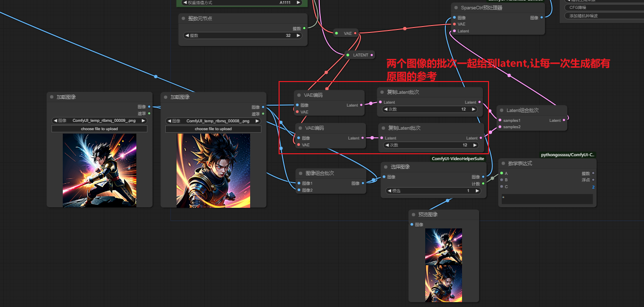The image size is (644, 307).
Task: Click the 图像 output socket of the 00008 image loader
Action: 263,107
